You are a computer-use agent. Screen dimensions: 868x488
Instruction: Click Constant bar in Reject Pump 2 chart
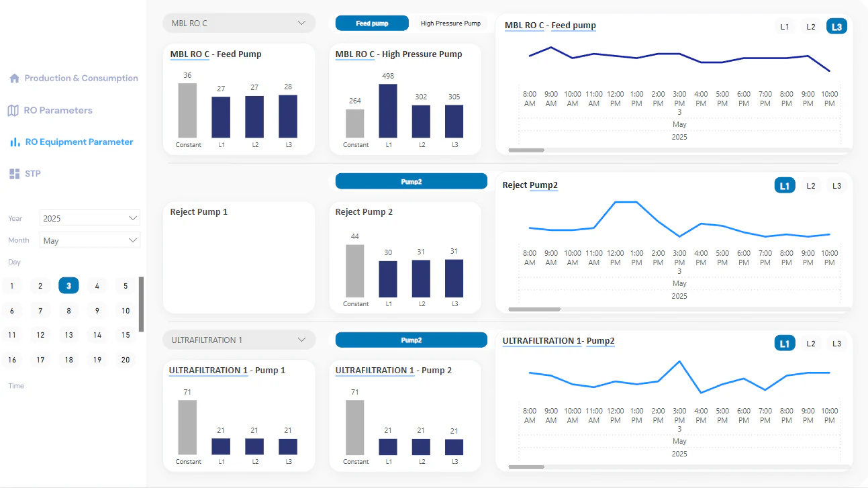[355, 271]
